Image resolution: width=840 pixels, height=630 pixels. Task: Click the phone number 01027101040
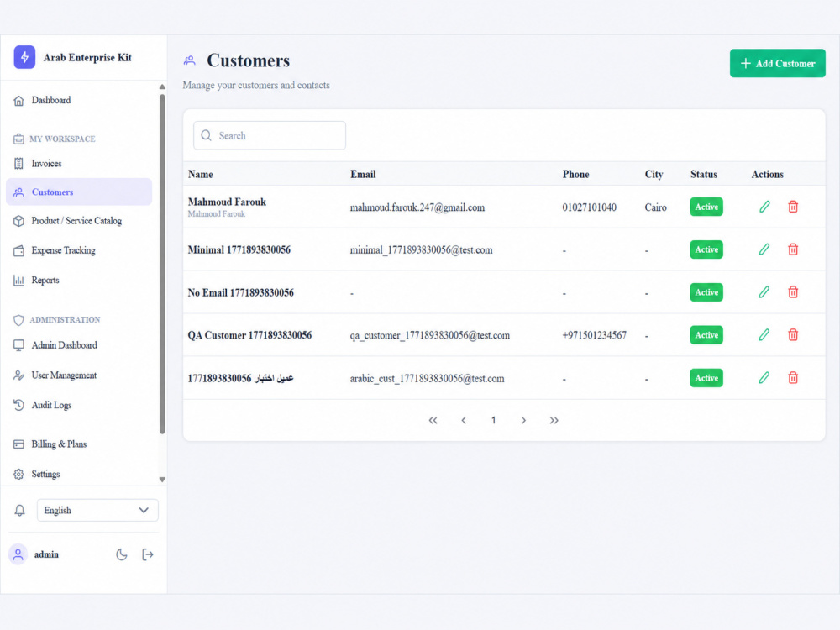590,207
